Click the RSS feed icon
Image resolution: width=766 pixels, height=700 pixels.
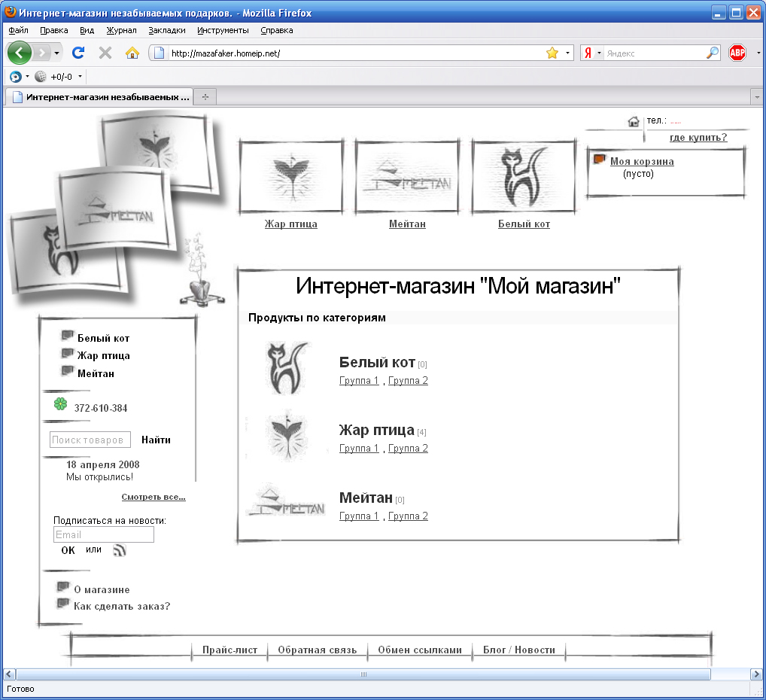120,550
